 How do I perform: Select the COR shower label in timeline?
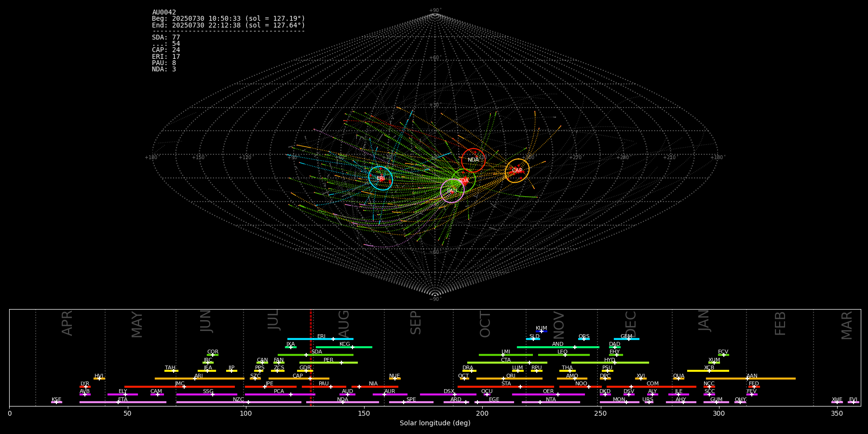(x=213, y=352)
